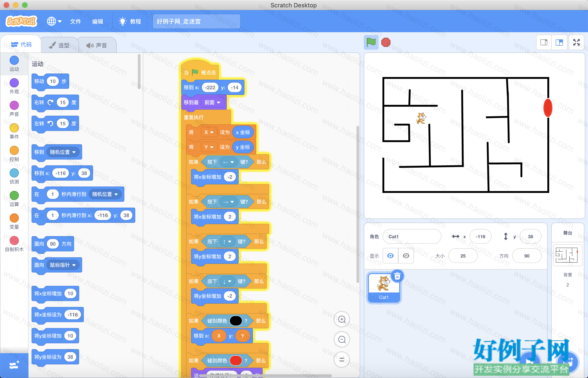Screen dimensions: 588x378
Task: Click the 移动 10 步 palette block
Action: (x=50, y=81)
